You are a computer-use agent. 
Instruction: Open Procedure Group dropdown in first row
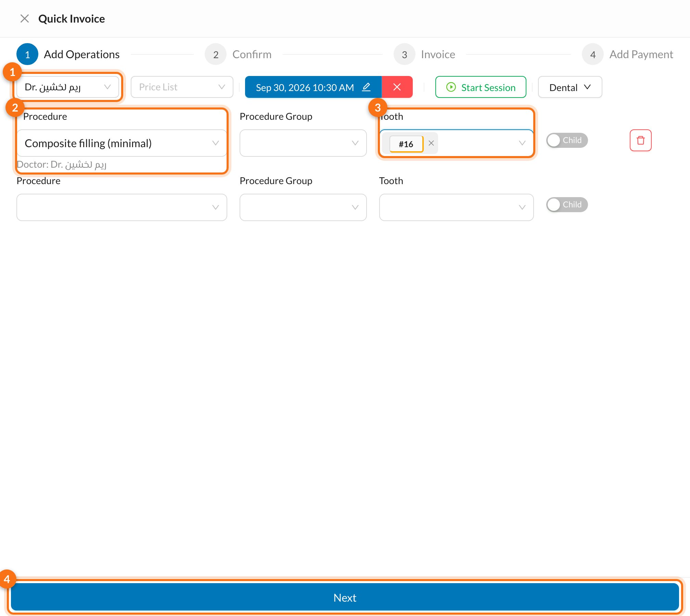[303, 143]
